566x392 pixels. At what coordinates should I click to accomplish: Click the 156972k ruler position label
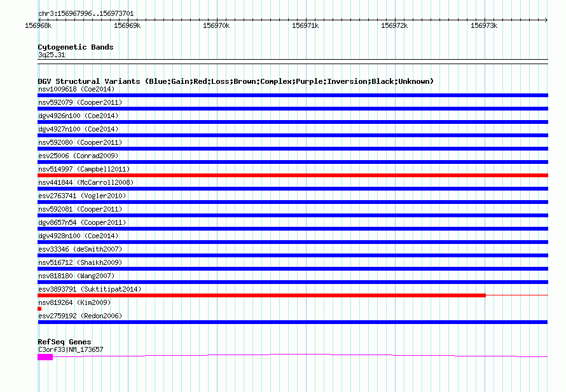394,25
